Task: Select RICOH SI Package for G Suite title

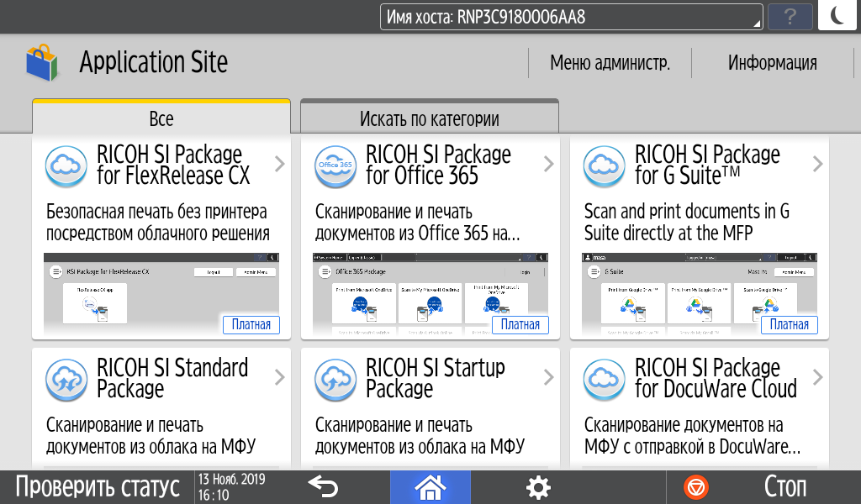Action: click(x=707, y=165)
